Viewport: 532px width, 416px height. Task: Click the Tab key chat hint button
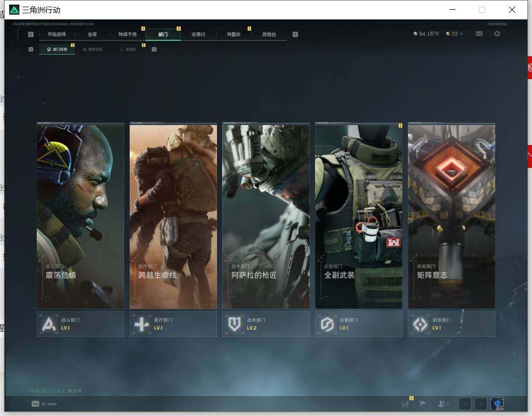coord(44,404)
